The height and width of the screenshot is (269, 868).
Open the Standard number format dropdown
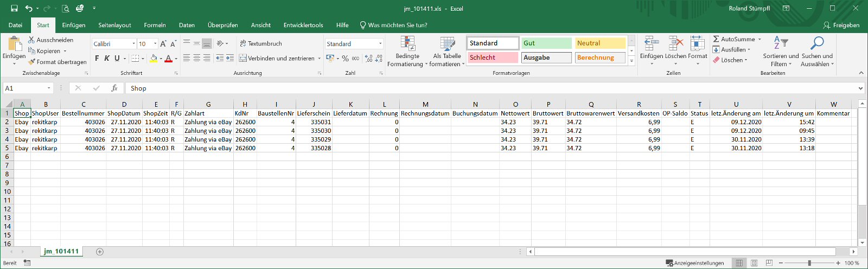click(380, 43)
